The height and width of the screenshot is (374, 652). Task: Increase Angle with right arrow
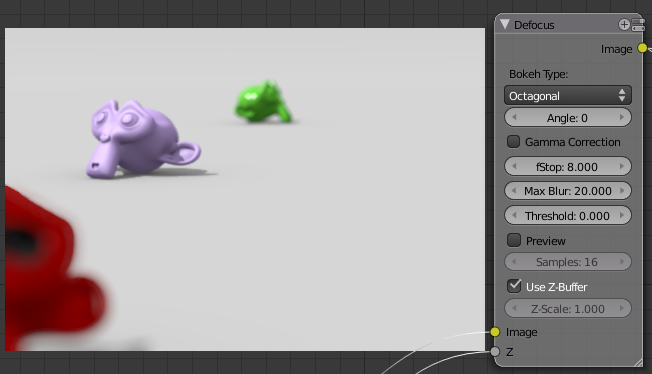(x=622, y=118)
